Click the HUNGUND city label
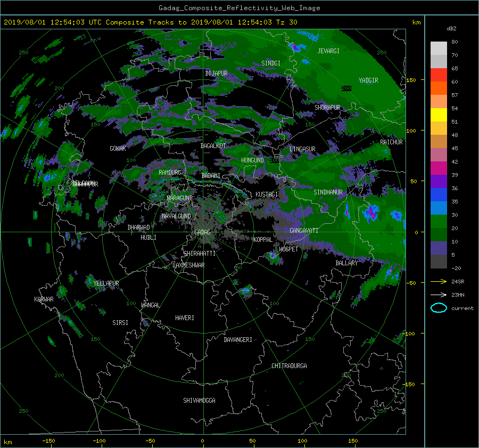The width and height of the screenshot is (479, 448). (x=252, y=160)
